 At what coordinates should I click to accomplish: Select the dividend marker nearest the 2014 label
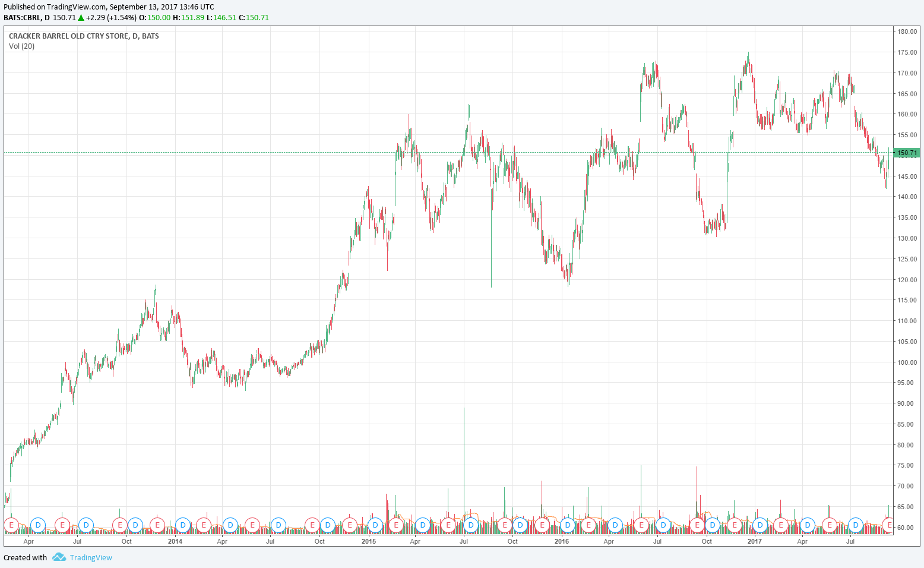pos(183,525)
